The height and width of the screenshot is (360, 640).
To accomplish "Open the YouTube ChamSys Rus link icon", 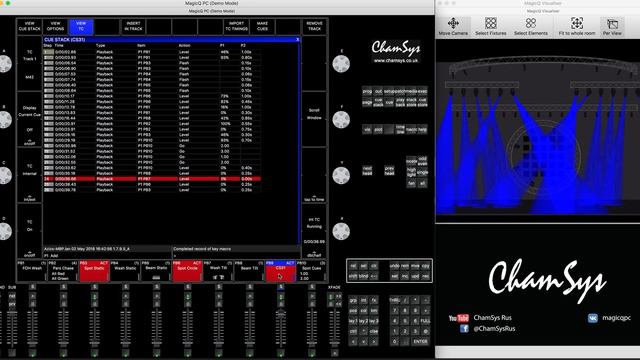I will tap(458, 318).
